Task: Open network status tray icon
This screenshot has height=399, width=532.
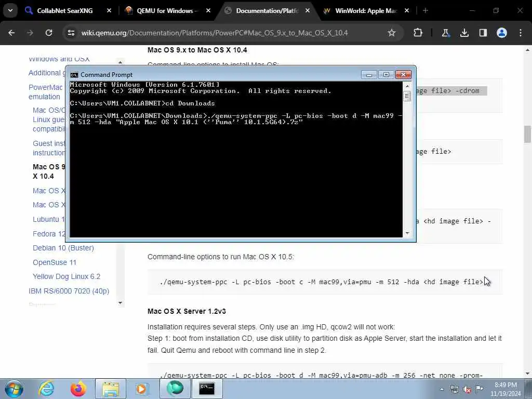Action: click(454, 390)
